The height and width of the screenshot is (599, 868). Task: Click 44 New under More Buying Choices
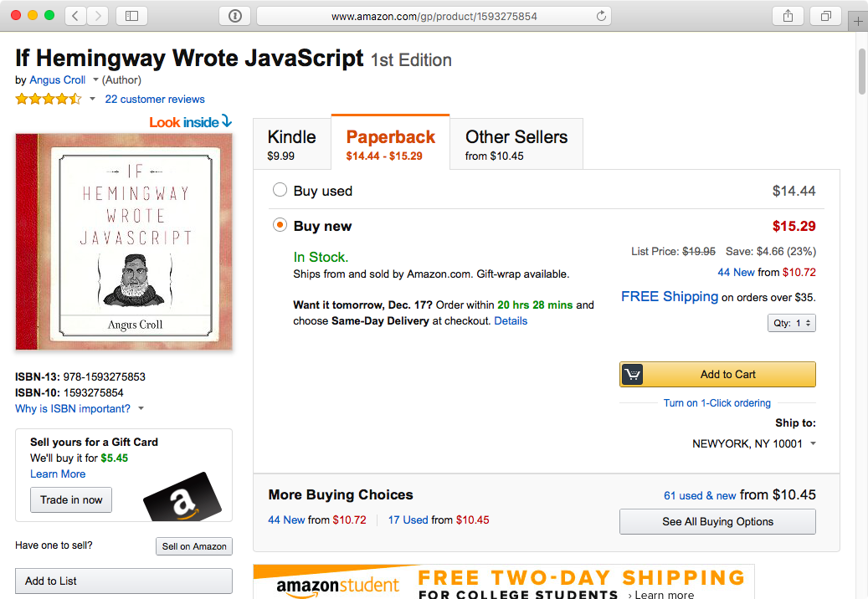point(286,520)
